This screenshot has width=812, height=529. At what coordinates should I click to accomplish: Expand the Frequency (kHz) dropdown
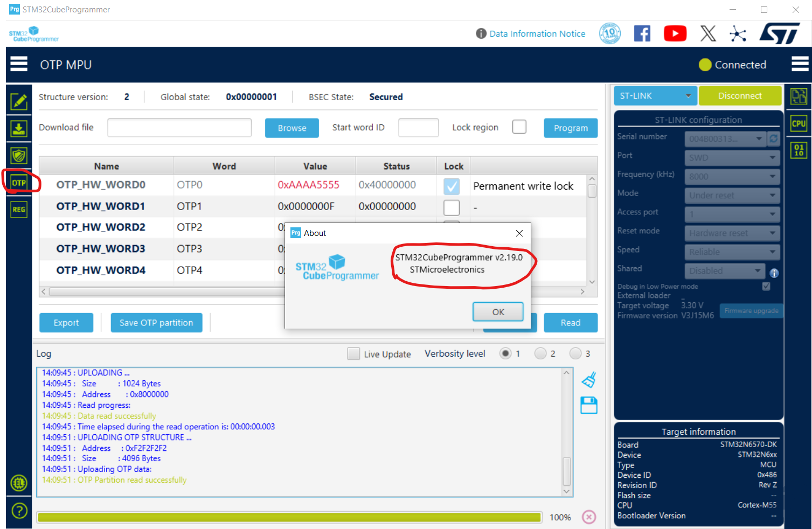tap(732, 177)
